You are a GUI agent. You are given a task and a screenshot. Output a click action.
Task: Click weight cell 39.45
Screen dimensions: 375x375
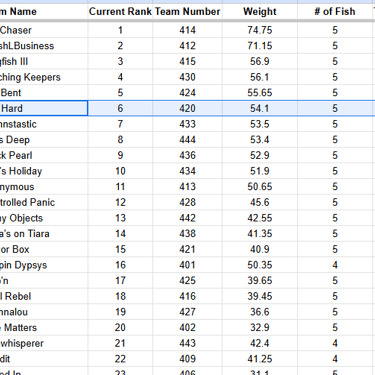click(260, 296)
